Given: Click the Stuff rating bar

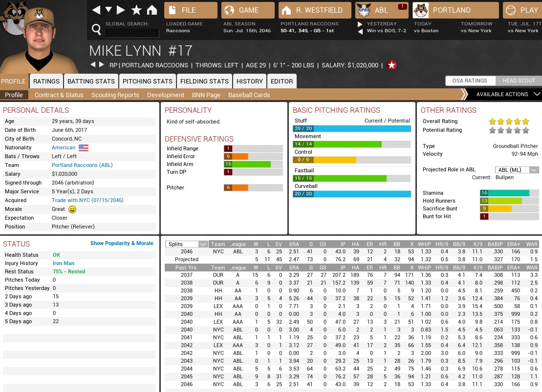Looking at the screenshot, I should tap(352, 129).
